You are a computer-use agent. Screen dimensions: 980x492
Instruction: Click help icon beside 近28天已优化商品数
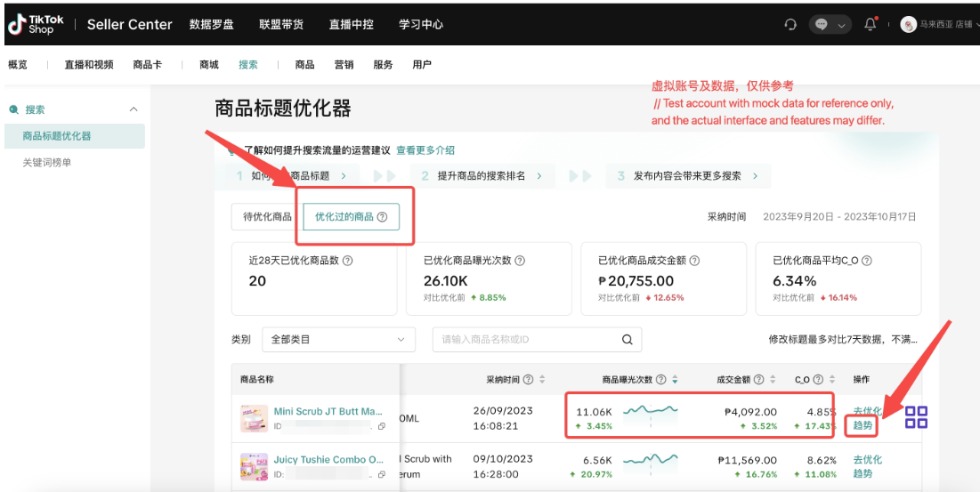[x=348, y=261]
